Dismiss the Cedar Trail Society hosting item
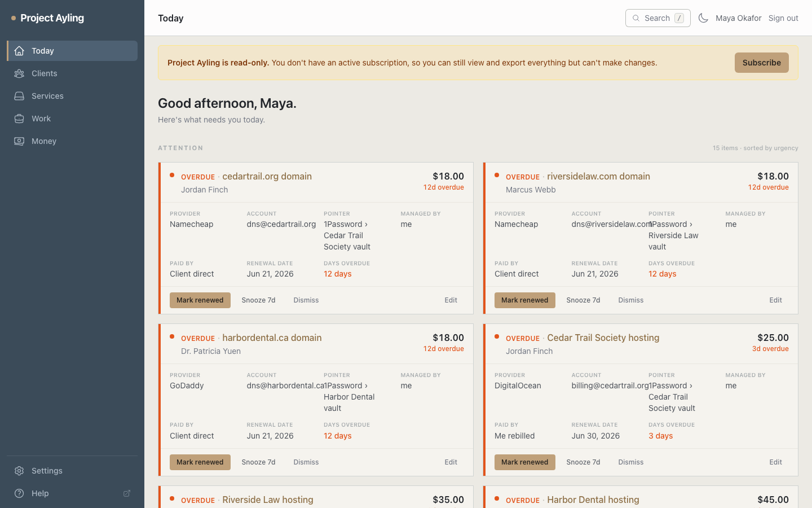This screenshot has height=508, width=812. pos(631,462)
